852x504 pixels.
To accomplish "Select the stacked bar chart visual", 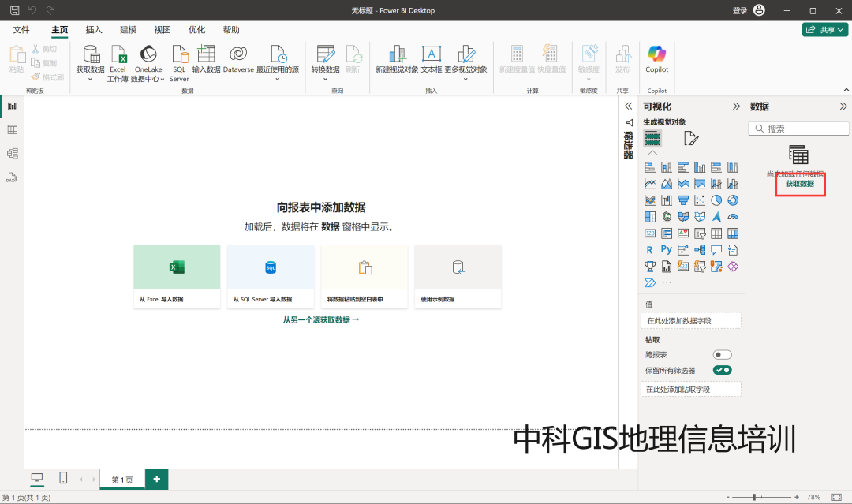I will point(650,167).
